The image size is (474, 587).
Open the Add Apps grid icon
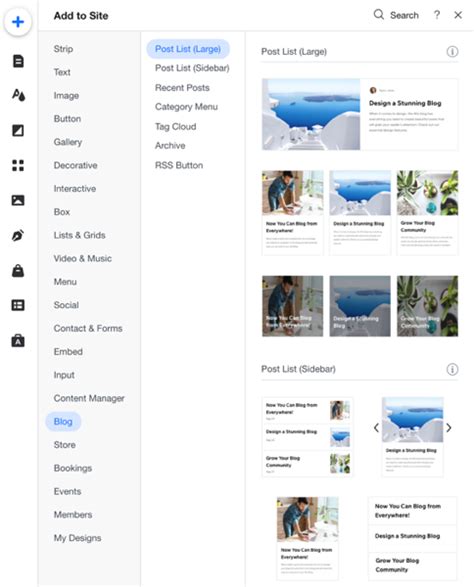click(x=18, y=165)
